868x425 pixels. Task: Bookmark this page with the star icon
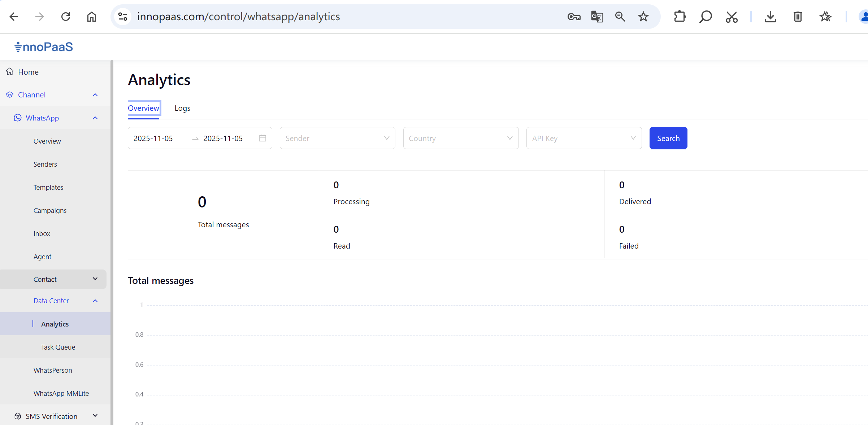(x=643, y=17)
